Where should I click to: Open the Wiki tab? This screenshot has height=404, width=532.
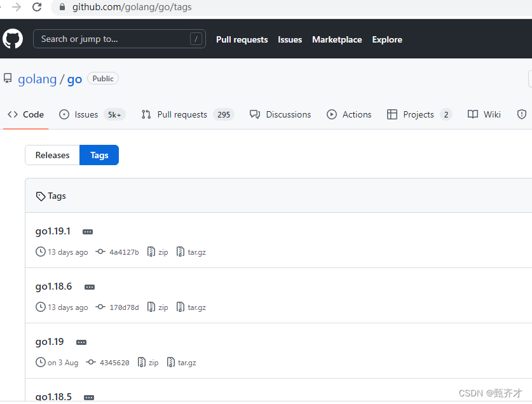484,114
